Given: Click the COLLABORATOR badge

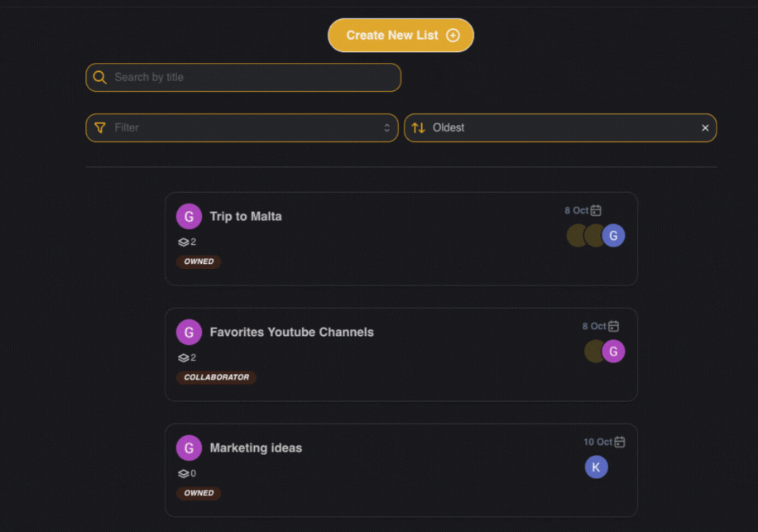Looking at the screenshot, I should 216,377.
